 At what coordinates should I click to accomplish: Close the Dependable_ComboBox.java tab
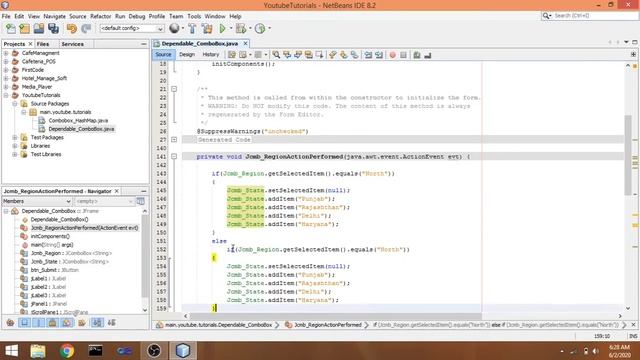pos(245,43)
